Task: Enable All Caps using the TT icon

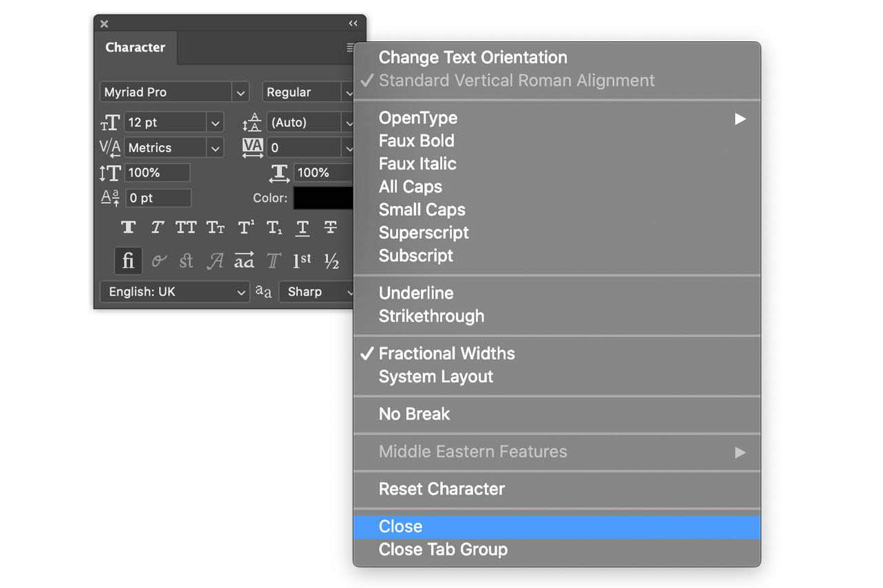Action: point(186,227)
